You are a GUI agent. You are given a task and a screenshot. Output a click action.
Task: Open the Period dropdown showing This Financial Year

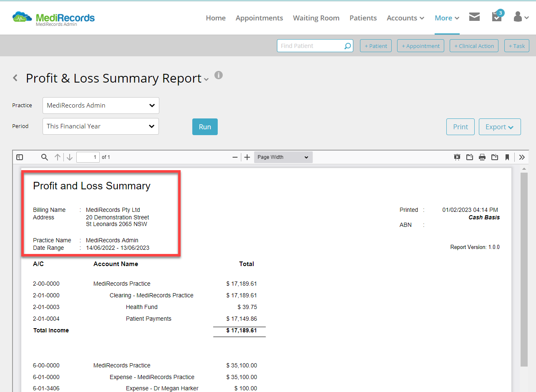101,126
